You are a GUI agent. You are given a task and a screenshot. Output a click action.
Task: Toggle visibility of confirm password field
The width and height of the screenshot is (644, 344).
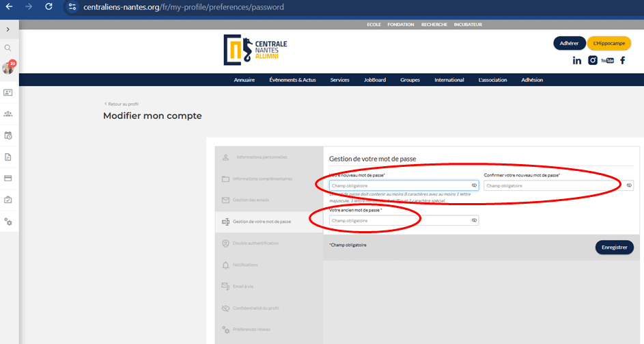pos(629,185)
